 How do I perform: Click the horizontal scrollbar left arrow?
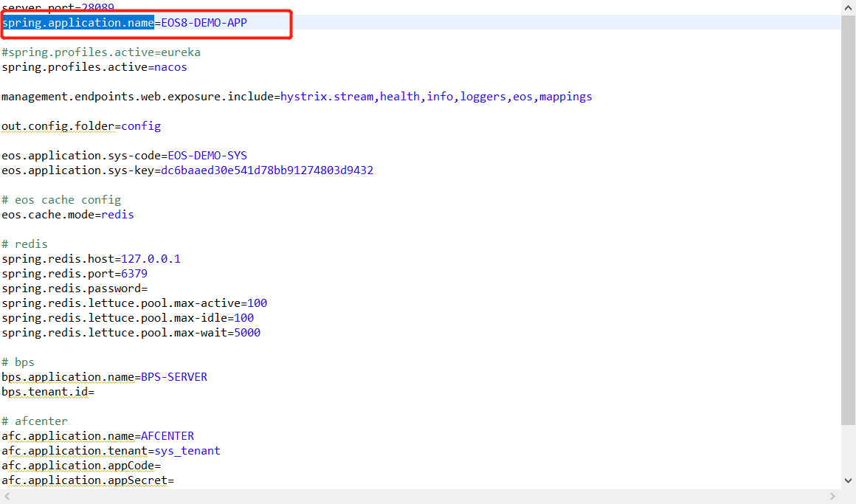[x=7, y=496]
